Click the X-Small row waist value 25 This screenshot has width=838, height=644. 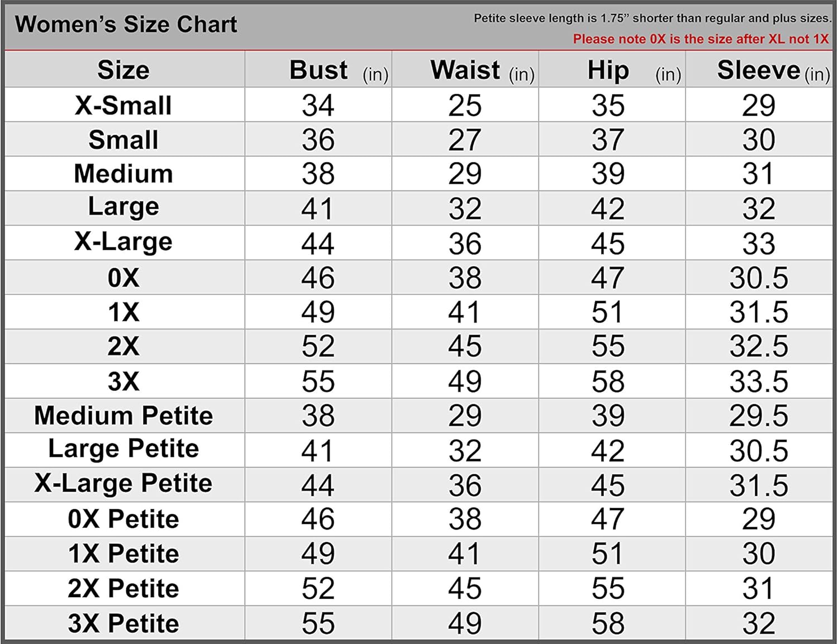(x=465, y=105)
